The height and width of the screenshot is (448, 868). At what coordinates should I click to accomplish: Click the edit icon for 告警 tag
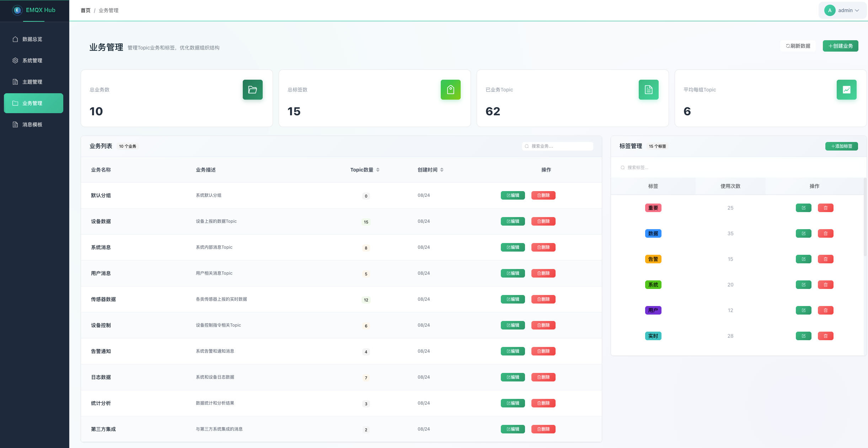[803, 259]
